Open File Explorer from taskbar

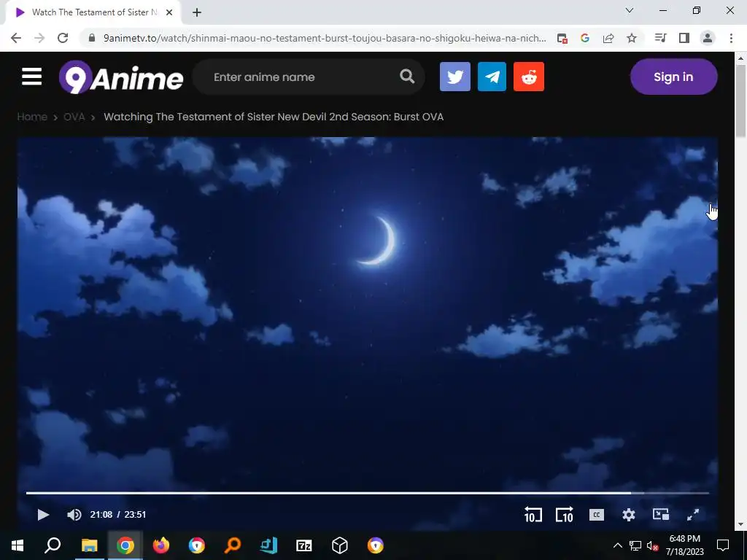[89, 545]
